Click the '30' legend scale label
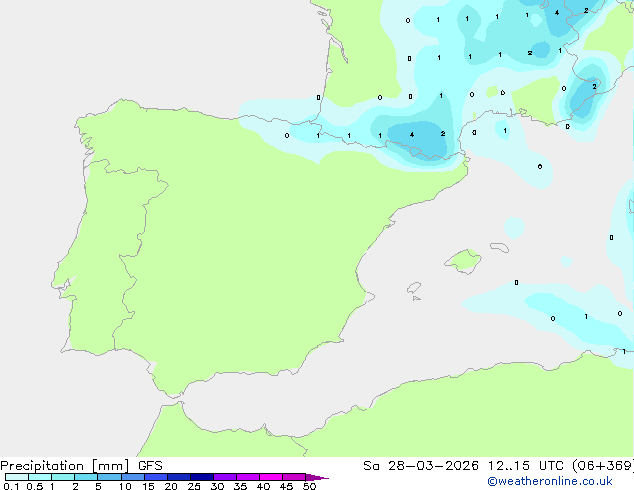The height and width of the screenshot is (490, 634). (217, 486)
